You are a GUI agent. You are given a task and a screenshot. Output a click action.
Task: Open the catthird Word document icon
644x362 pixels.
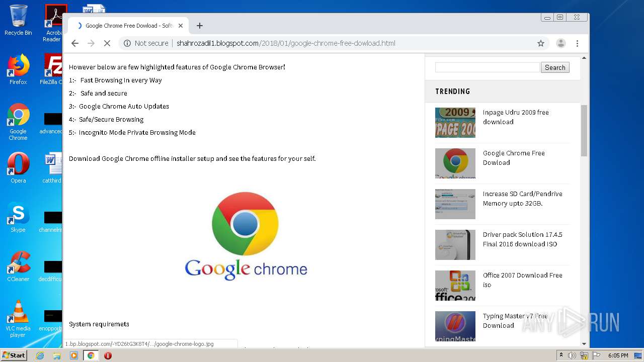[x=52, y=168]
